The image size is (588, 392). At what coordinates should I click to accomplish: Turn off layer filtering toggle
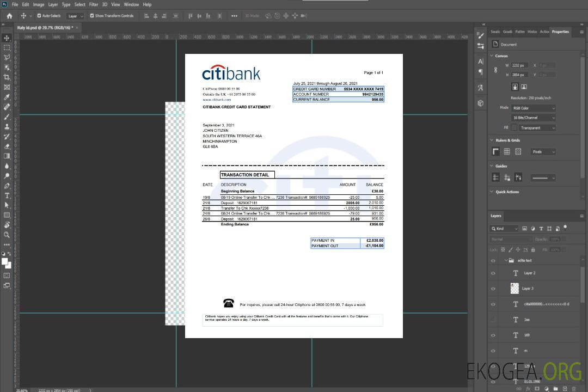pos(565,228)
